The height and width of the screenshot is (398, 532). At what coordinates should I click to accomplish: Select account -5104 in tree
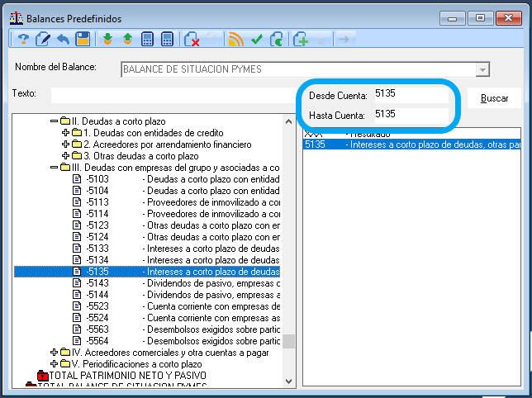click(176, 191)
